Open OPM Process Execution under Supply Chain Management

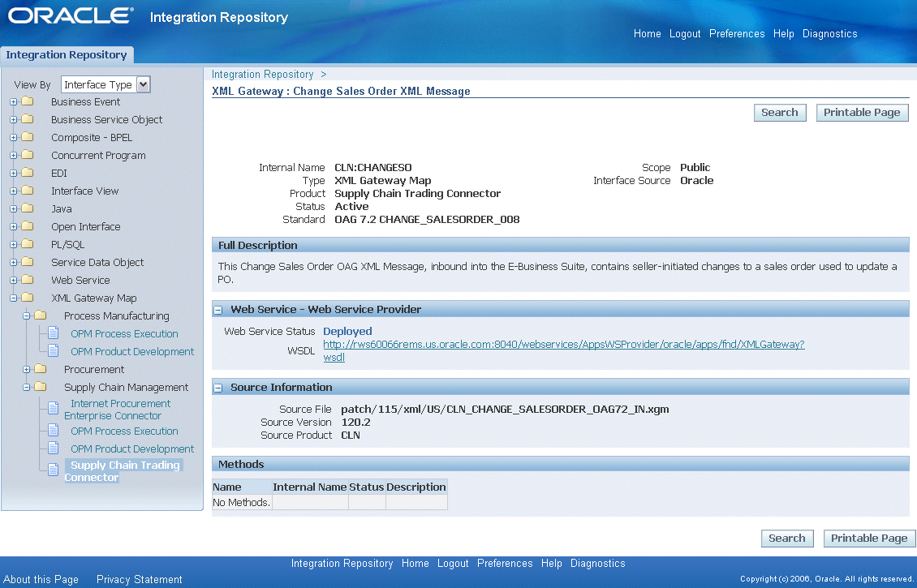(x=124, y=431)
